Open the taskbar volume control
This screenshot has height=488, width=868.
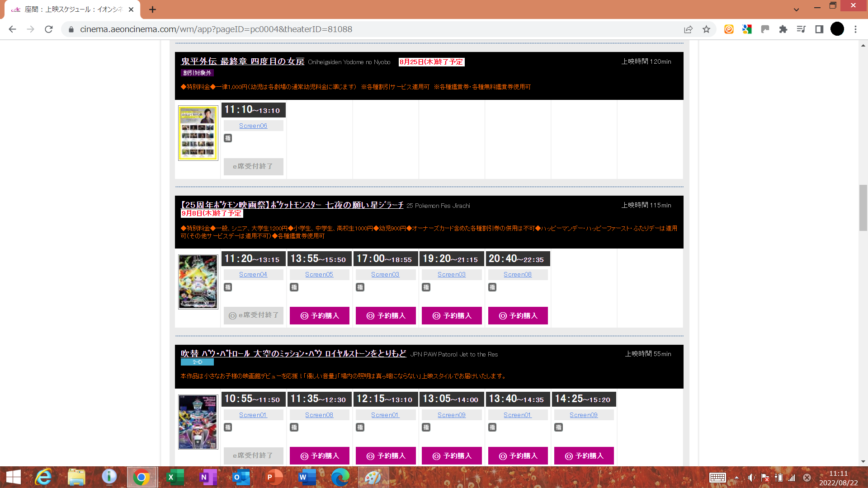point(751,478)
